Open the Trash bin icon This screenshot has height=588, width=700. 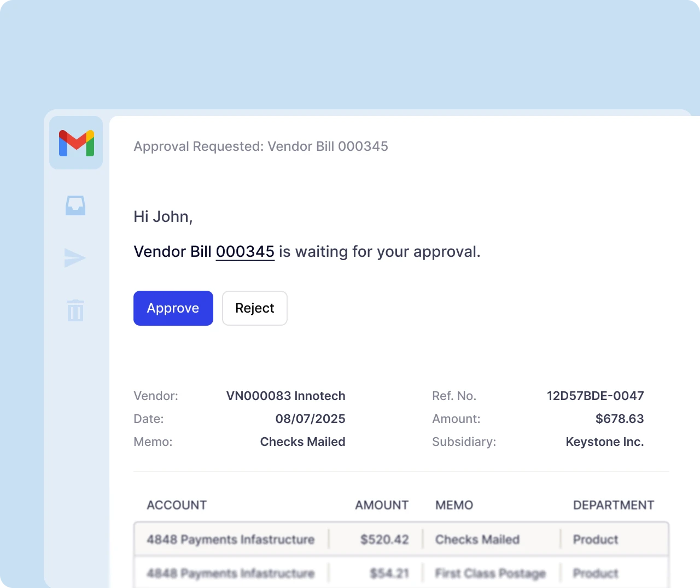(x=75, y=310)
